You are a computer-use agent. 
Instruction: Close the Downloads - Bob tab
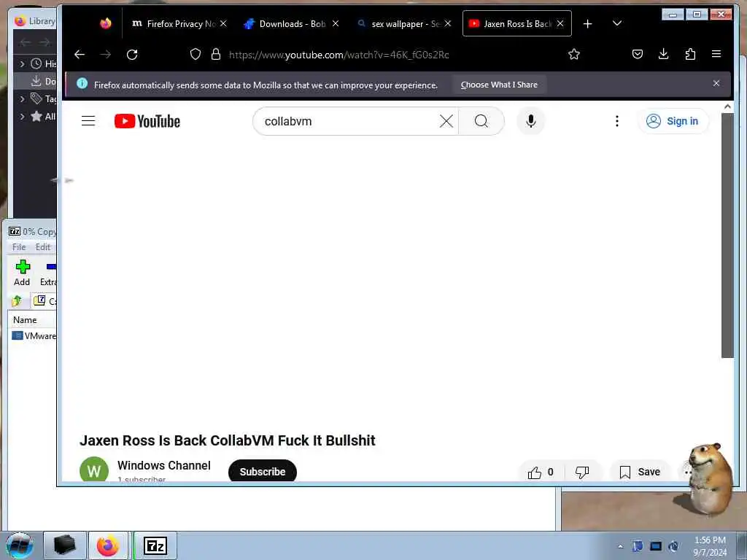point(336,23)
